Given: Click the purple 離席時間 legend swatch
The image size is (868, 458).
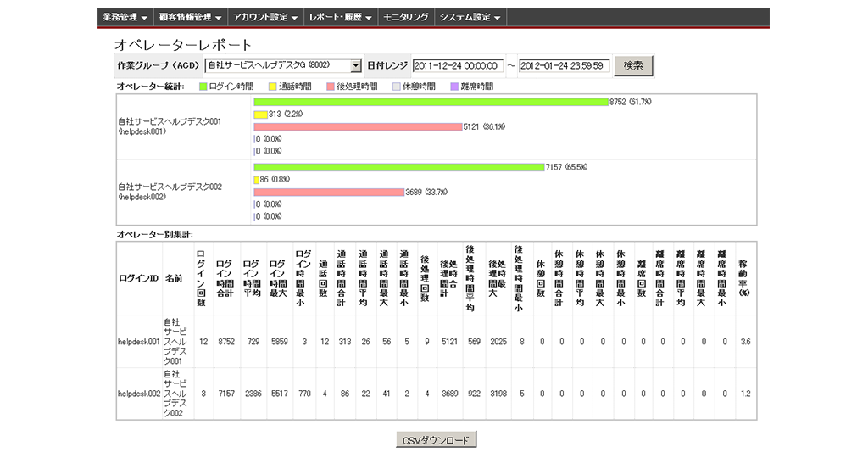Looking at the screenshot, I should click(454, 87).
